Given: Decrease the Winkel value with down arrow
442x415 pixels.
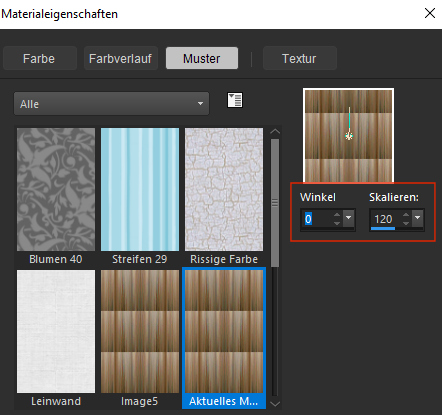Looking at the screenshot, I should tap(337, 223).
